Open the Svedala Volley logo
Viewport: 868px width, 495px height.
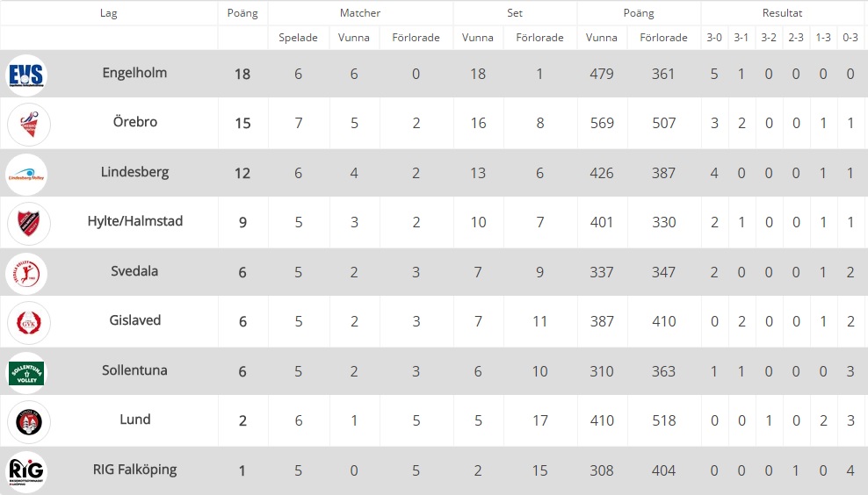point(26,273)
